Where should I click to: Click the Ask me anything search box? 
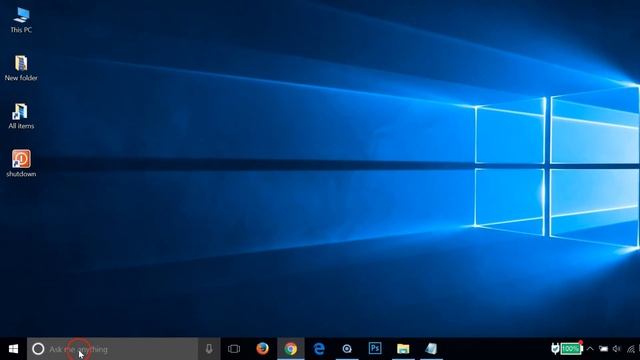tap(113, 349)
